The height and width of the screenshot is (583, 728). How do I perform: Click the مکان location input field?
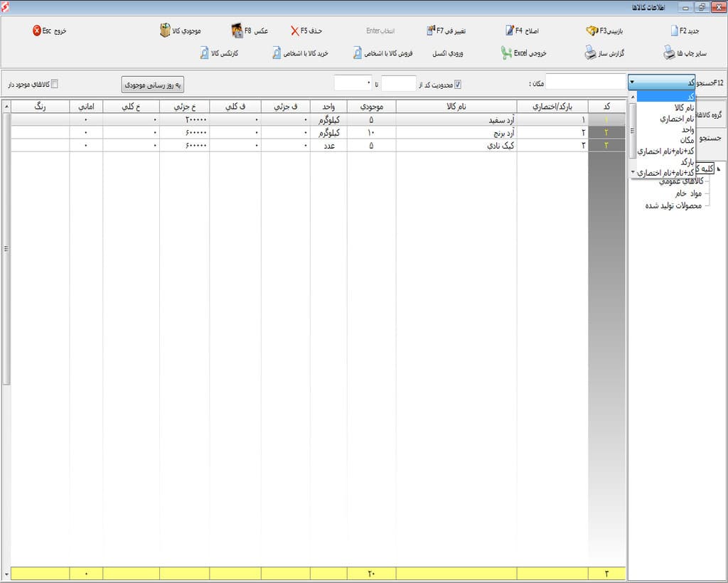[584, 83]
